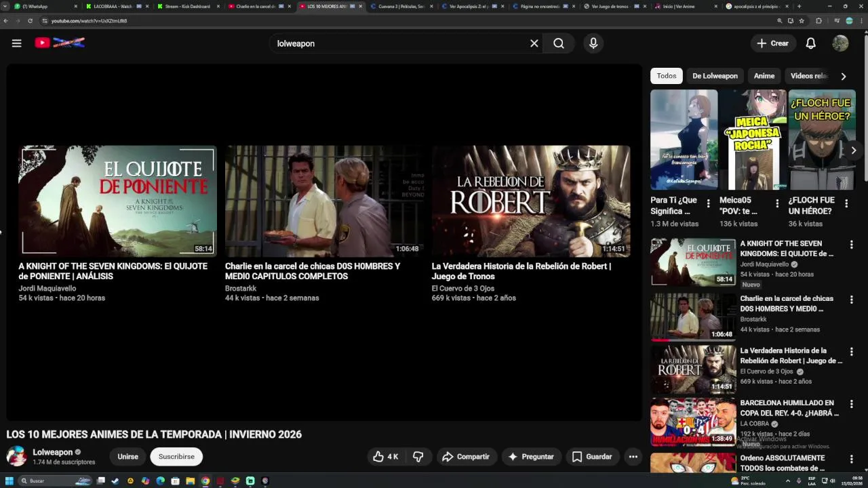Click the magnifier search button
Screen dimensions: 868x488
point(558,43)
